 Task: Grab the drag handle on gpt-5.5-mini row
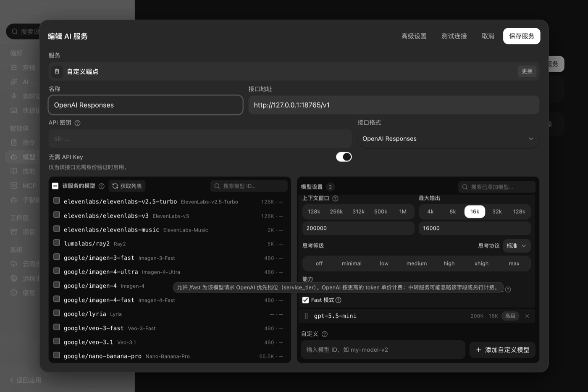[306, 316]
